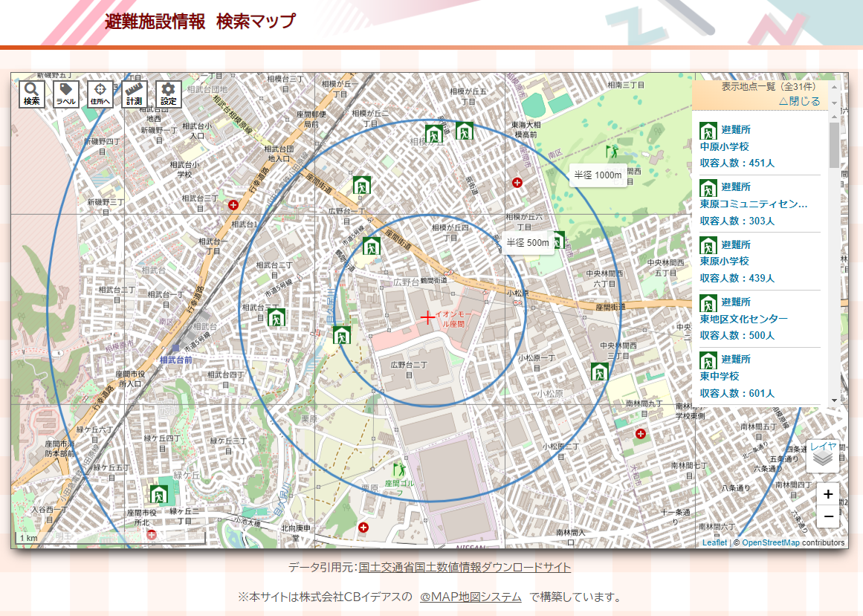Choose 東地区文化センター from the list

(x=743, y=319)
